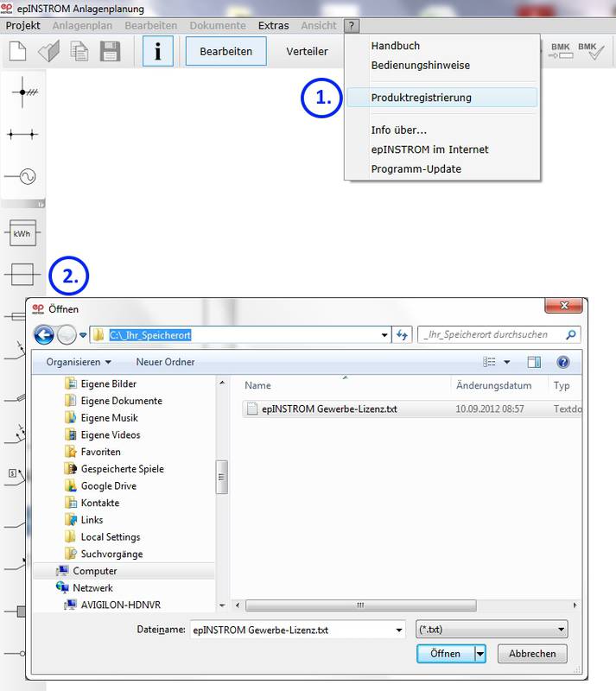Open the Öffnen button split arrow
Screen dimensions: 616x691
click(x=480, y=654)
